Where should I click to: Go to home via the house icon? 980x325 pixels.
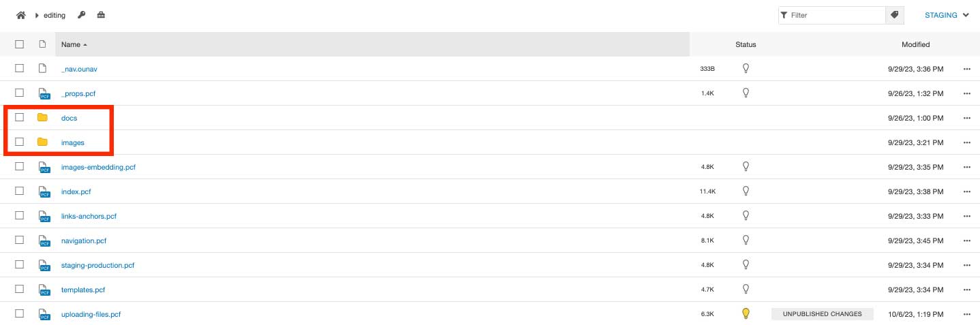pyautogui.click(x=20, y=15)
